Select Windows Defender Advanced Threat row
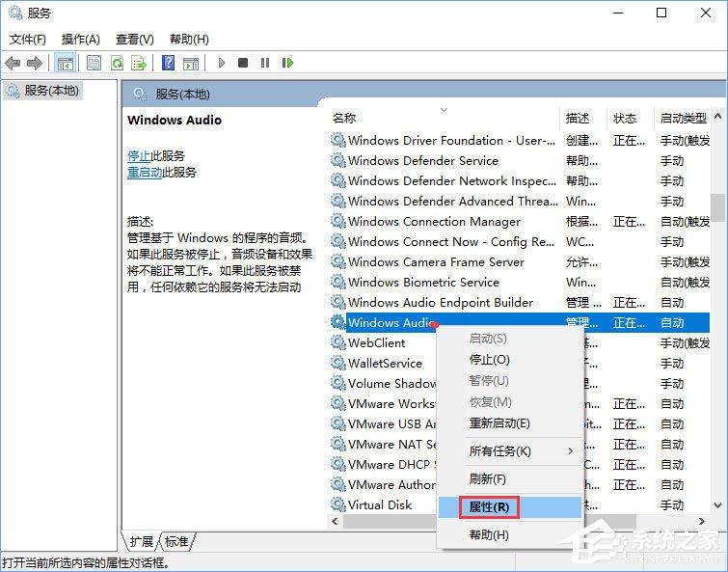This screenshot has height=572, width=728. [519, 201]
